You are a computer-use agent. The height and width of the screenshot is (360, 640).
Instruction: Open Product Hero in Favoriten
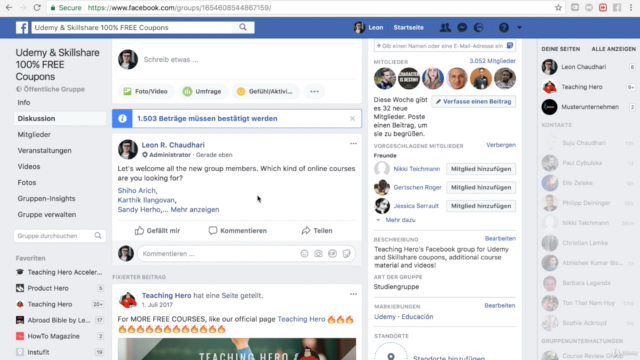click(48, 288)
